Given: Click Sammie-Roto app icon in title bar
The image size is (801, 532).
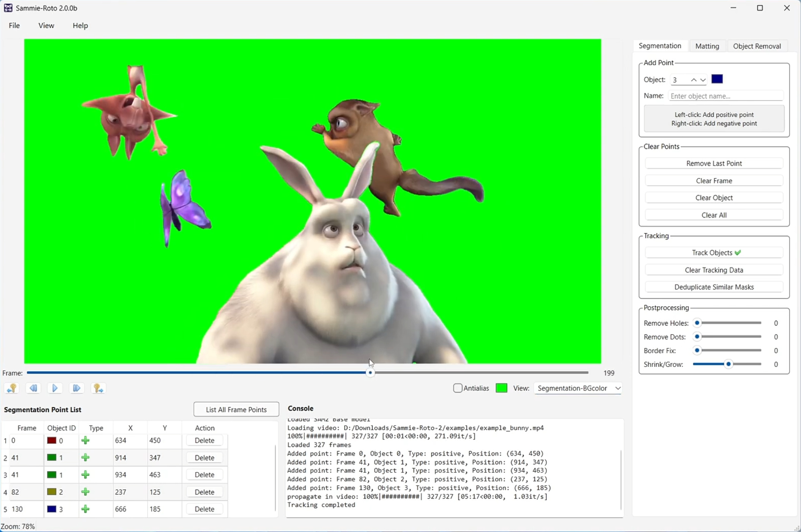Looking at the screenshot, I should [8, 8].
